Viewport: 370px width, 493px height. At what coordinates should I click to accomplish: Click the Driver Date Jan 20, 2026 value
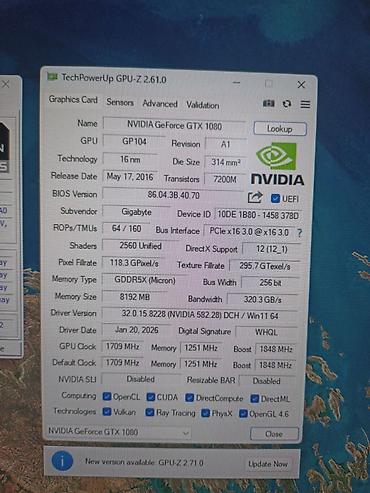pos(136,330)
